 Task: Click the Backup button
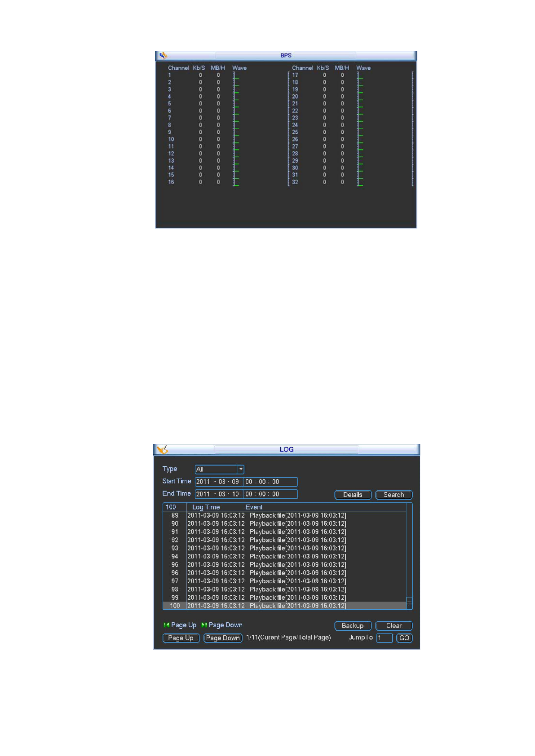click(x=353, y=626)
